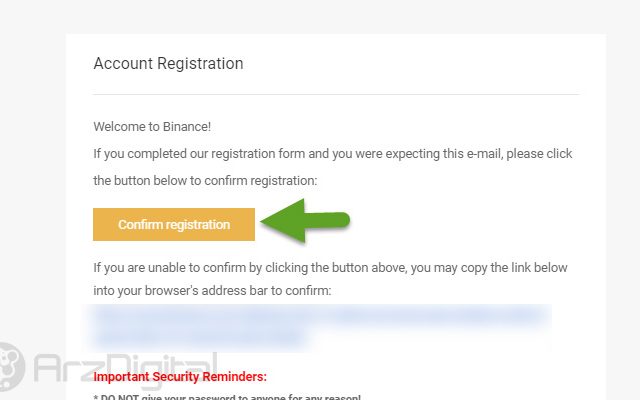Click the Important Security Reminders heading
Screen dimensions: 640x400
pos(180,376)
